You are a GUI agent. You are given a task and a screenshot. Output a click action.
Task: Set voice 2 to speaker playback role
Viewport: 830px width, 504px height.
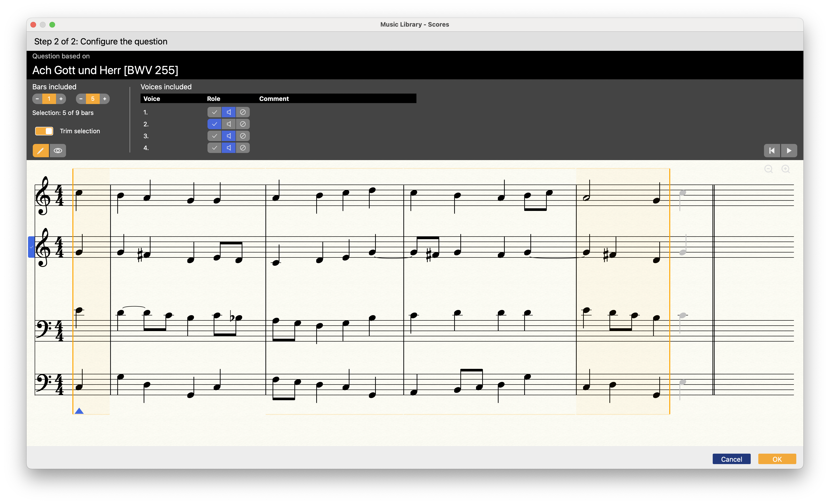point(229,124)
